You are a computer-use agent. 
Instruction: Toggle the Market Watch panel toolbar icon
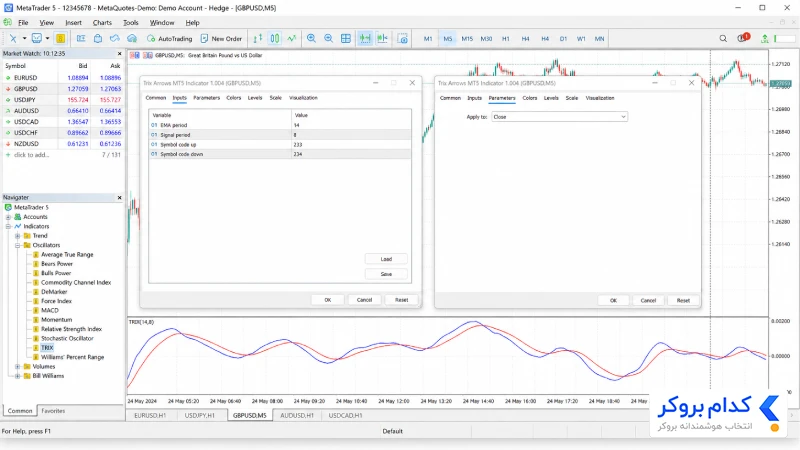(81, 39)
